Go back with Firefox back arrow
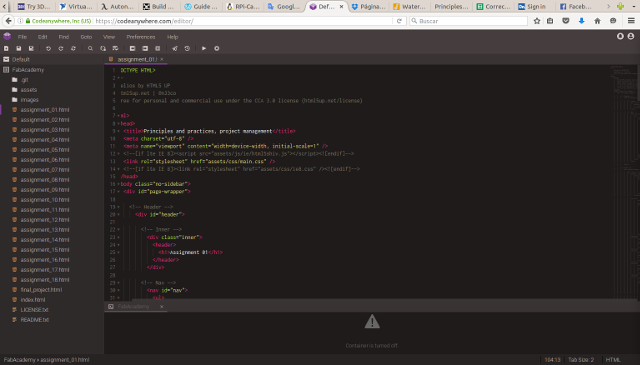The width and height of the screenshot is (640, 365). click(9, 20)
